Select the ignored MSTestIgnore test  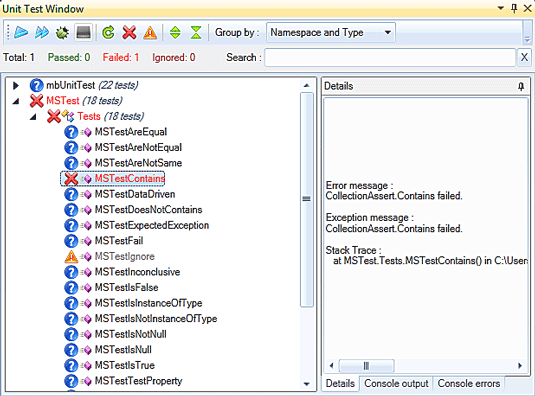pos(125,256)
